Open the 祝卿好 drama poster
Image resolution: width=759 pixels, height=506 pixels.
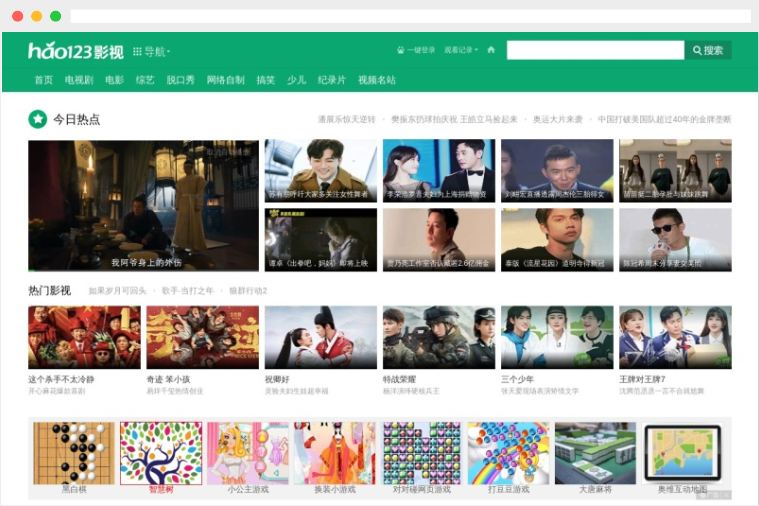[320, 337]
